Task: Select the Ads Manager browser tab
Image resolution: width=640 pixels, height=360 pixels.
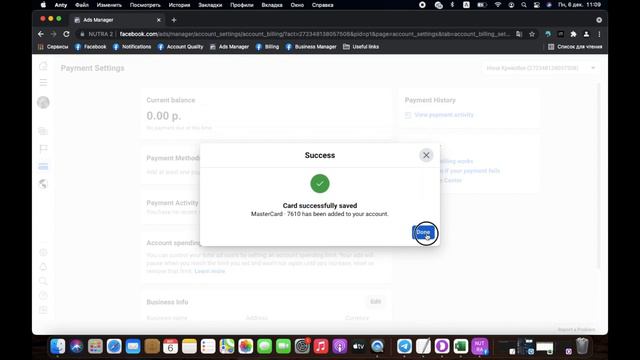Action: [x=116, y=20]
